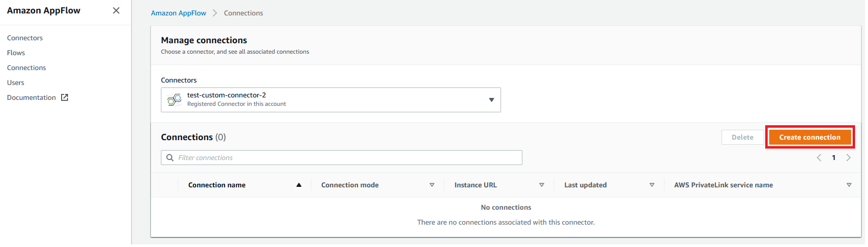The image size is (868, 247).
Task: Click the Connection mode sort arrow
Action: click(x=432, y=185)
